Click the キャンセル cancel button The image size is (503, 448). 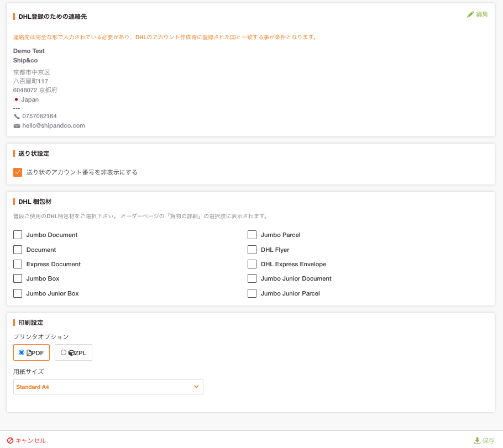(x=27, y=441)
